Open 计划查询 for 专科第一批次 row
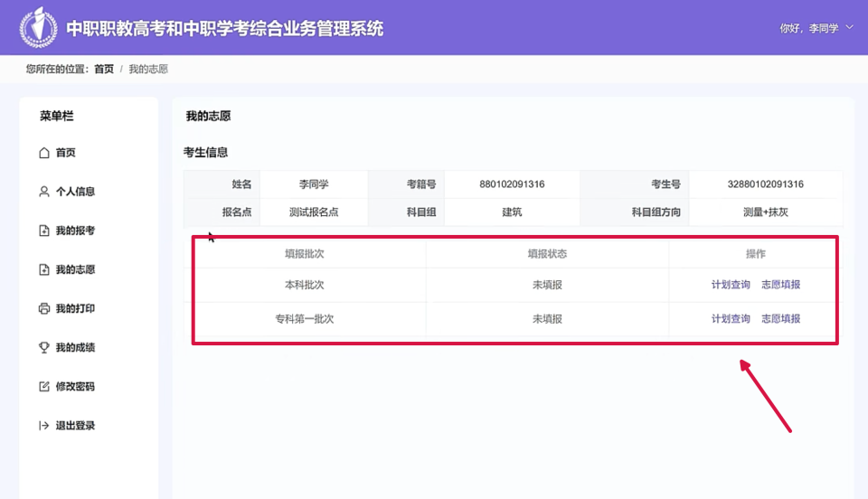The width and height of the screenshot is (868, 499). click(x=731, y=318)
